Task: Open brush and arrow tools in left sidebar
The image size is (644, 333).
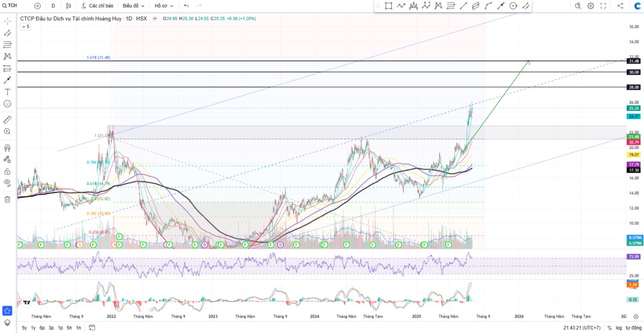Action: (8, 80)
